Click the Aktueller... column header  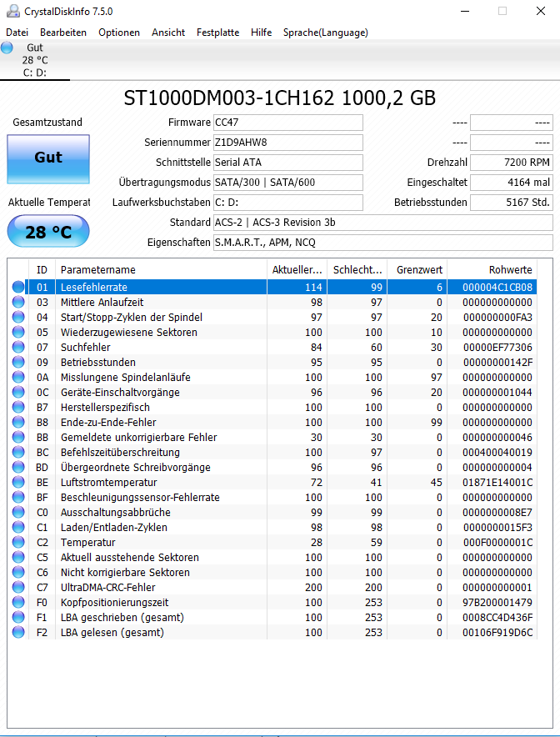coord(297,270)
